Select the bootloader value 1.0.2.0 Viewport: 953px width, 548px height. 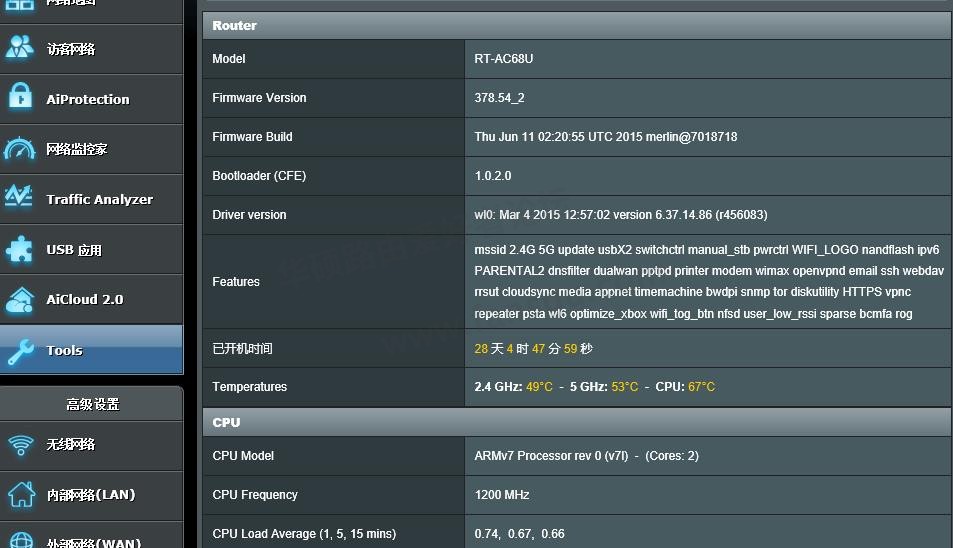pos(492,176)
